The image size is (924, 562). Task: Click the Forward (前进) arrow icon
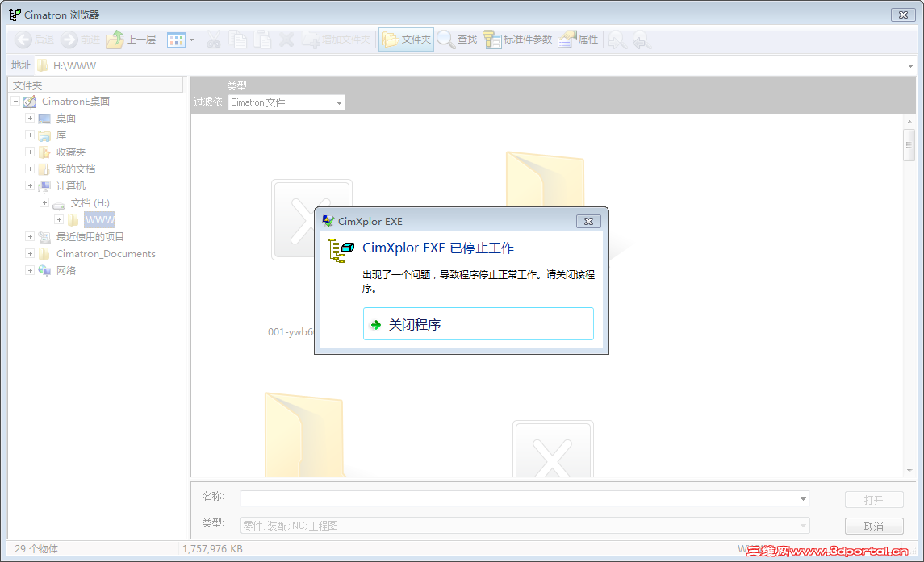tap(69, 40)
